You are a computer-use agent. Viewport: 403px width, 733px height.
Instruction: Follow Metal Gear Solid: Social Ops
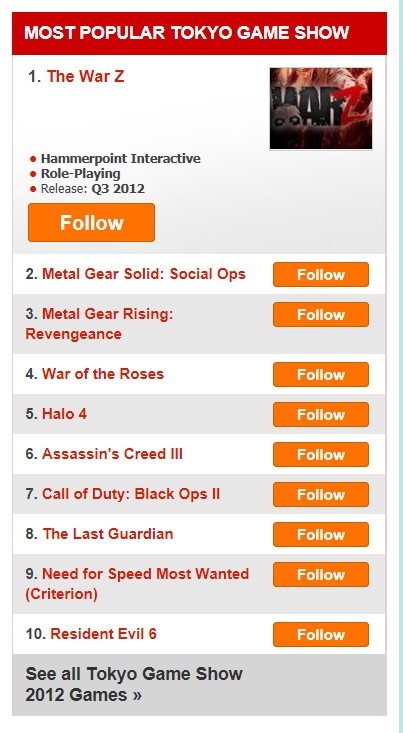(321, 274)
